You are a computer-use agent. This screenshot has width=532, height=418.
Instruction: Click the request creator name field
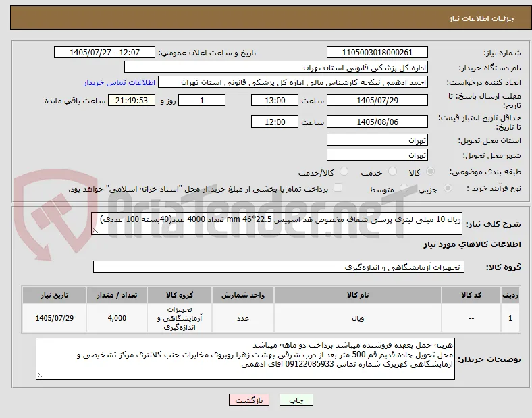click(293, 82)
